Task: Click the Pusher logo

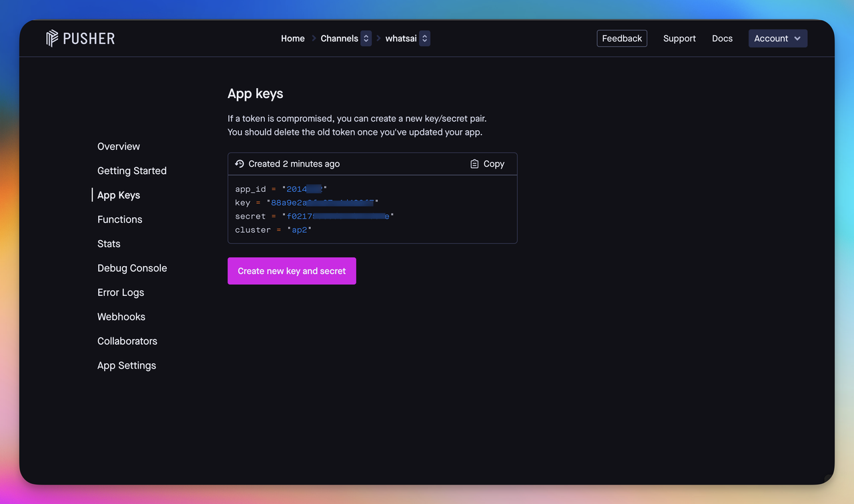Action: 80,39
